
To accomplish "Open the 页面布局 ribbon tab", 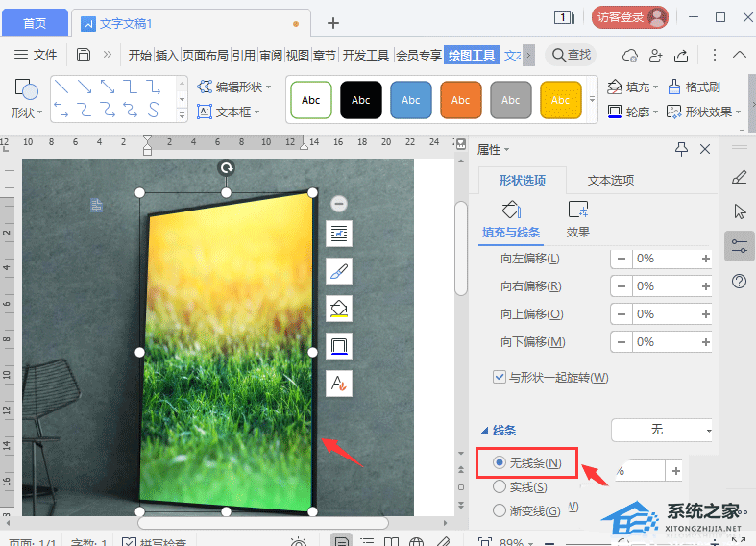I will [206, 55].
